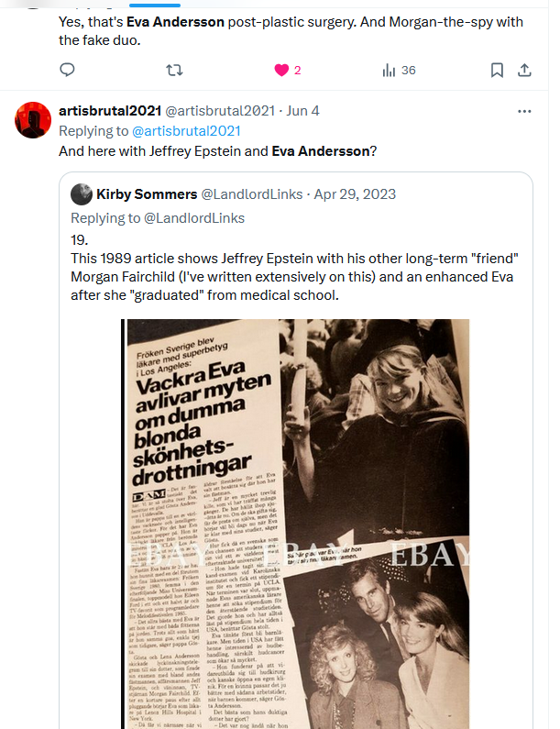This screenshot has width=560, height=729.
Task: Click the bold Eva Andersson text in reply
Action: tap(321, 151)
